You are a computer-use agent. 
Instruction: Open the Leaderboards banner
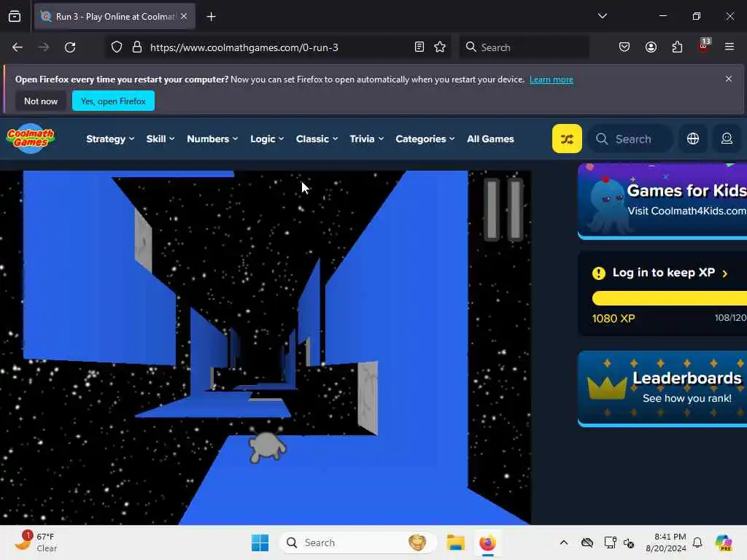[x=662, y=389]
